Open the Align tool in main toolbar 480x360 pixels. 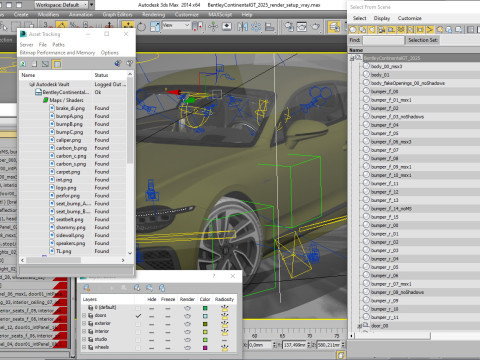[x=269, y=27]
